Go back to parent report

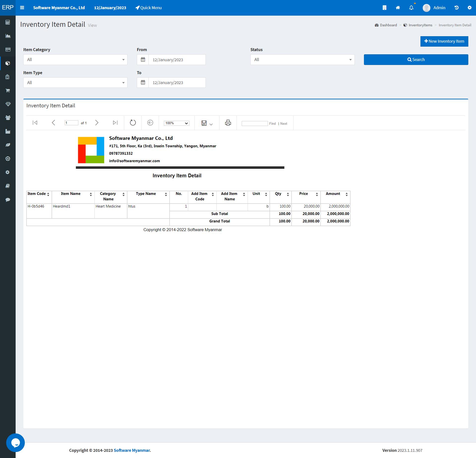coord(150,123)
